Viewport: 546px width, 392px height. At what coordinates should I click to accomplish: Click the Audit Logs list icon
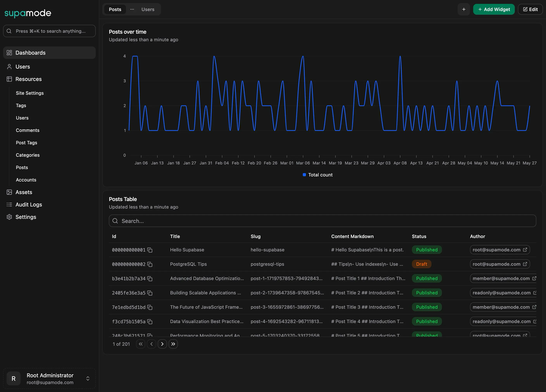pos(9,204)
